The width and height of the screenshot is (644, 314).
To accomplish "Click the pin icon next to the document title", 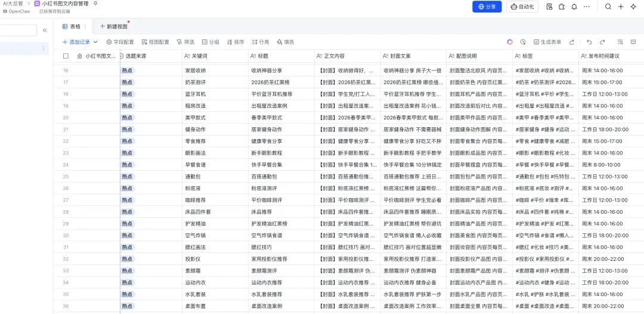I will coord(95,4).
